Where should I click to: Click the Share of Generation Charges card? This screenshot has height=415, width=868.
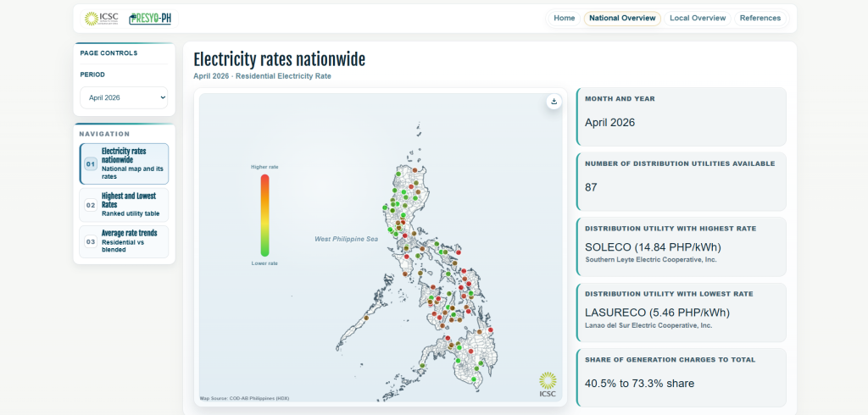[681, 374]
